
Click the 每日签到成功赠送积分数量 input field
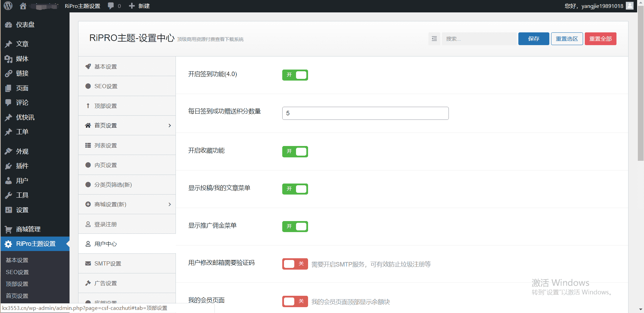365,113
